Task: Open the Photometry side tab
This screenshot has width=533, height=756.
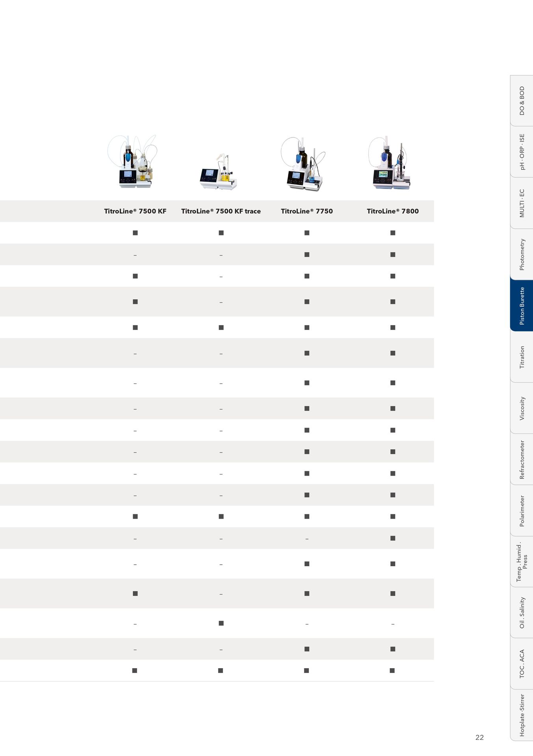Action: (522, 254)
